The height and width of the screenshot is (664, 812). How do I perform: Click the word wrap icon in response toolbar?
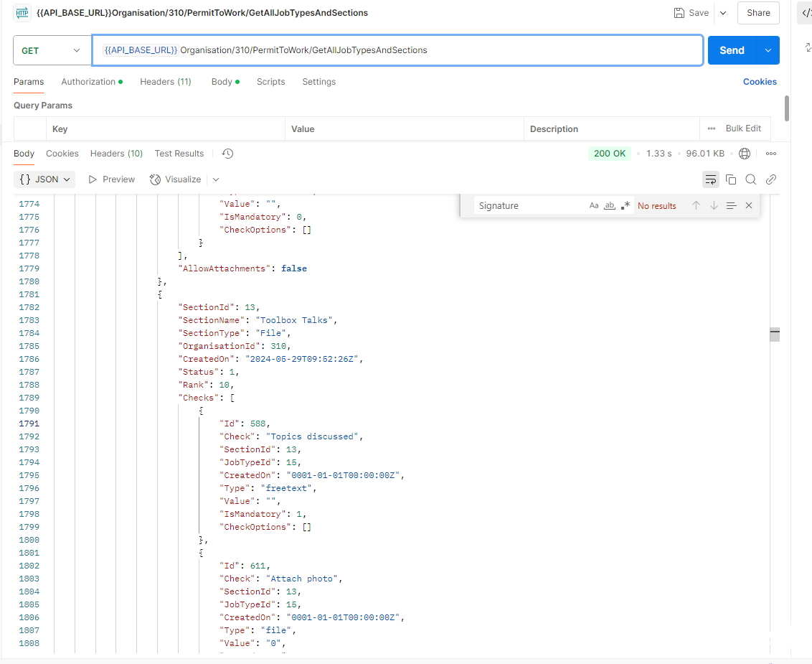pyautogui.click(x=711, y=179)
